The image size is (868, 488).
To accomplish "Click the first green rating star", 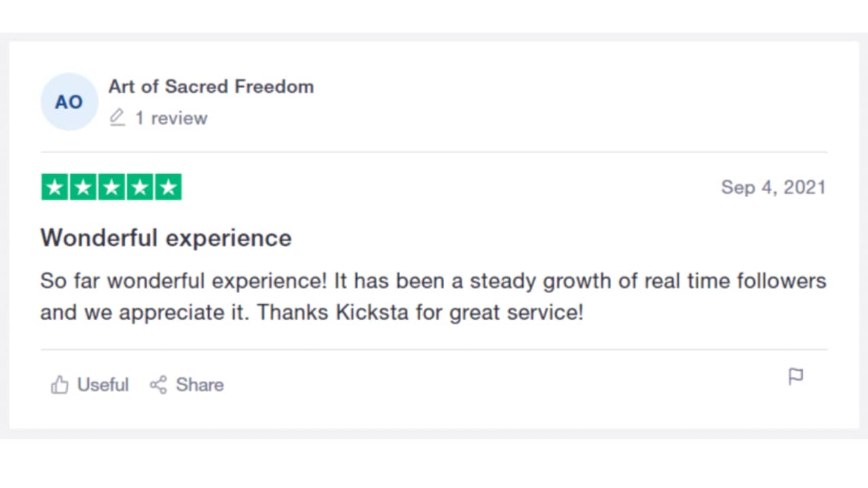I will [x=55, y=188].
